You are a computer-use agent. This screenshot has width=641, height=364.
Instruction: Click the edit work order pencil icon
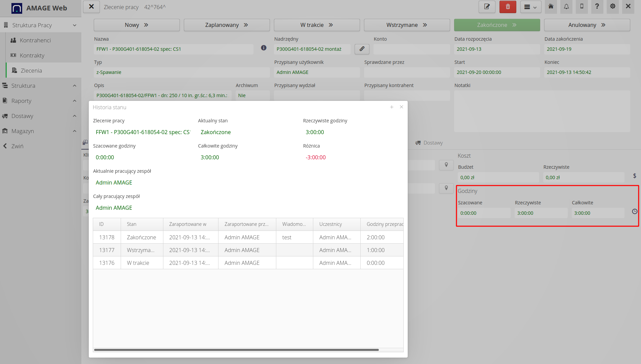(x=487, y=7)
